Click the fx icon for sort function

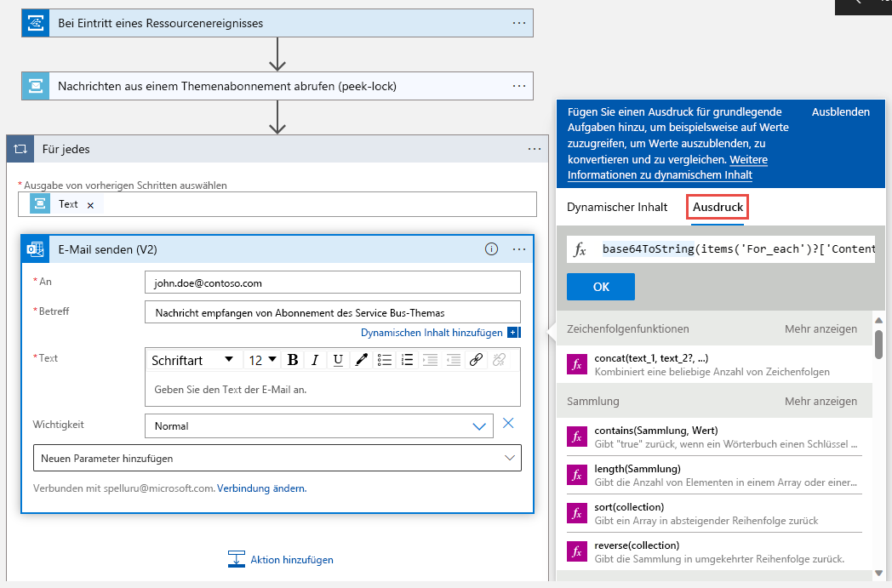tap(577, 513)
